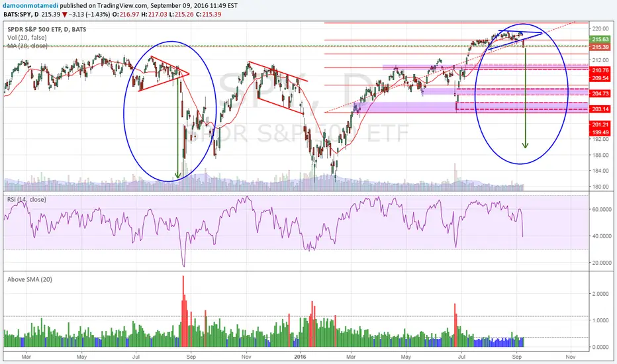Click the −3.13 (−1.43%) change value

tap(89, 14)
